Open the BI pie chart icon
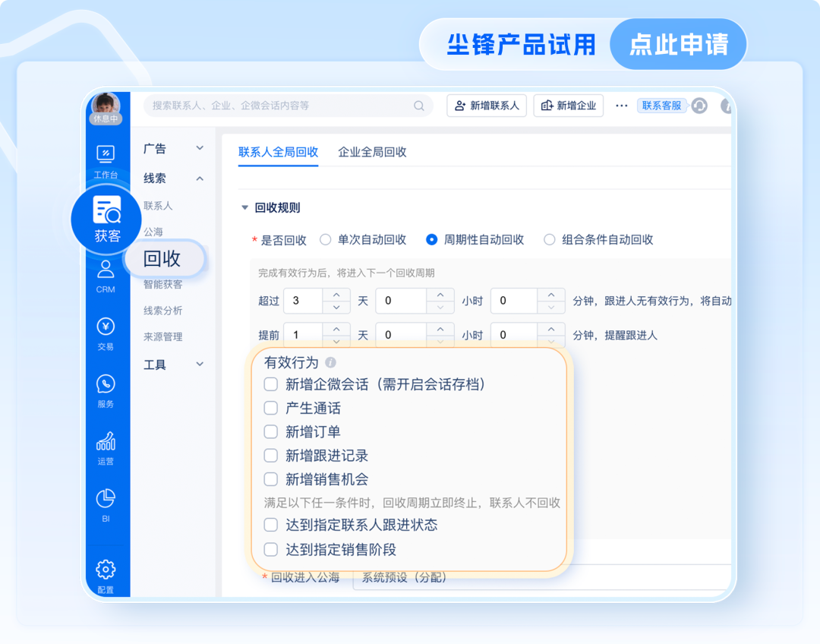Viewport: 820px width, 644px height. pos(106,500)
